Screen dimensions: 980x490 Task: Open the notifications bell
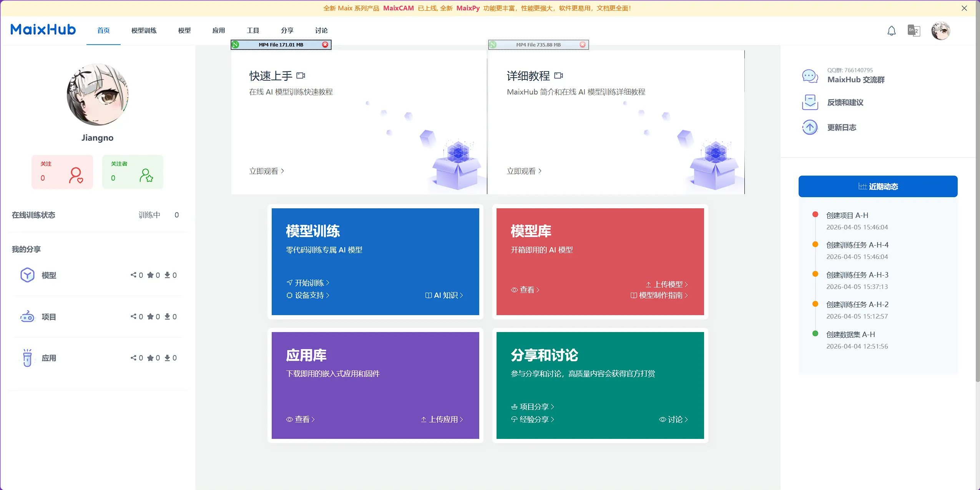[892, 31]
